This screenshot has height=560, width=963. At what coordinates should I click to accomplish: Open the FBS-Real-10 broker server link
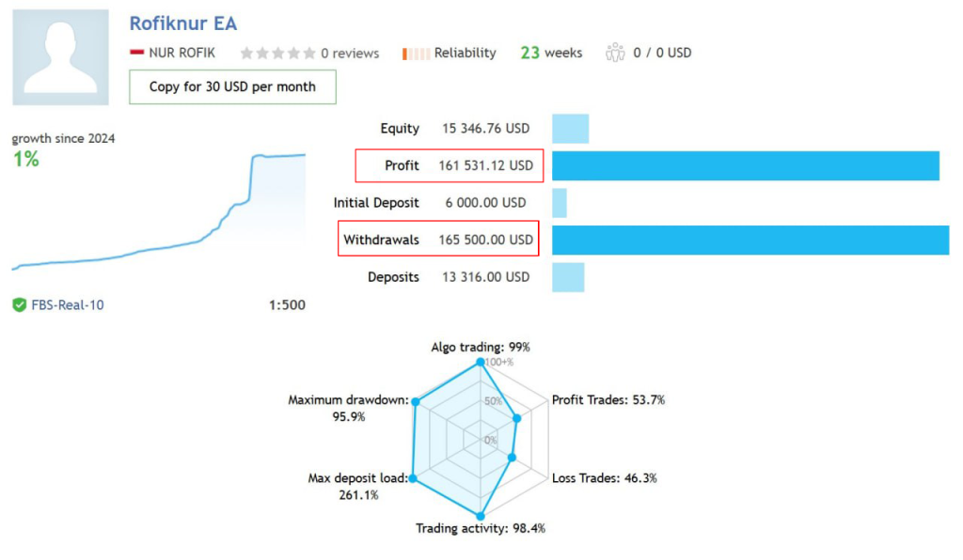68,304
